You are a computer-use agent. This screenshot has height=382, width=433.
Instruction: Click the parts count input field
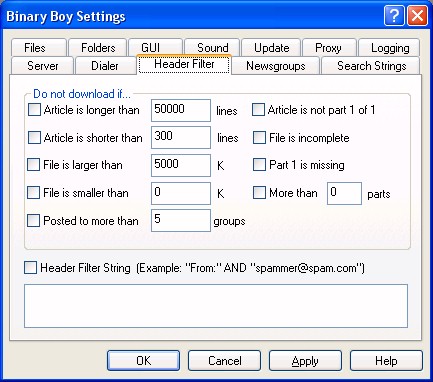[x=344, y=193]
